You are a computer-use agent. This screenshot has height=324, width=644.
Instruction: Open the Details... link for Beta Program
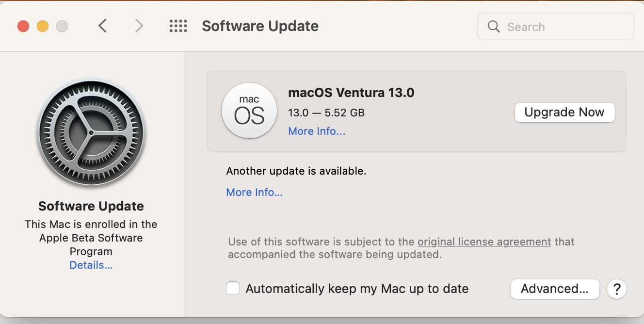[x=91, y=265]
